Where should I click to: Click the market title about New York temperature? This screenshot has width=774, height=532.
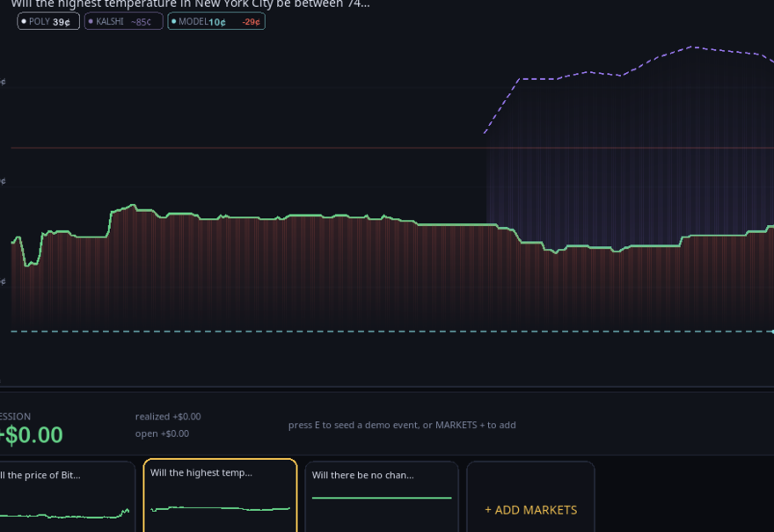coord(191,4)
